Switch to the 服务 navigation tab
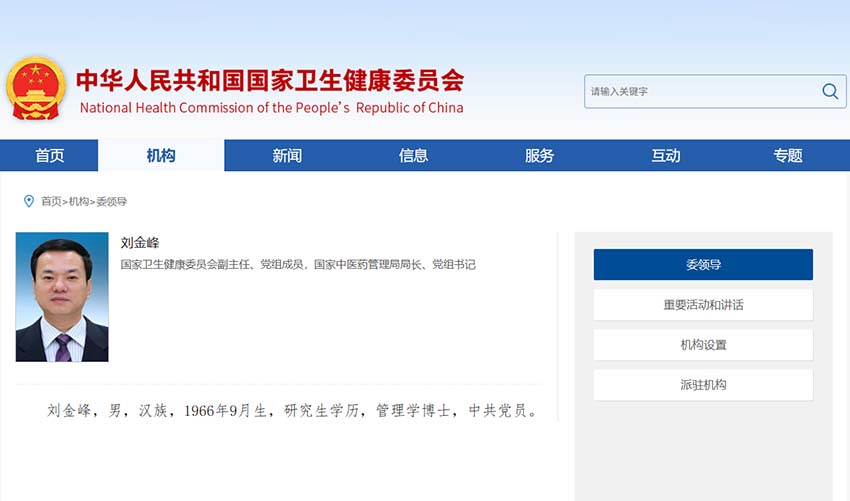Screen dimensions: 850x501 (x=539, y=155)
